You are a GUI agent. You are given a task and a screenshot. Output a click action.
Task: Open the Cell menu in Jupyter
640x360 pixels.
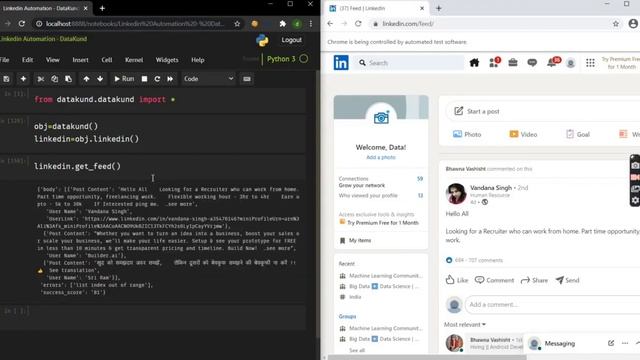(107, 60)
